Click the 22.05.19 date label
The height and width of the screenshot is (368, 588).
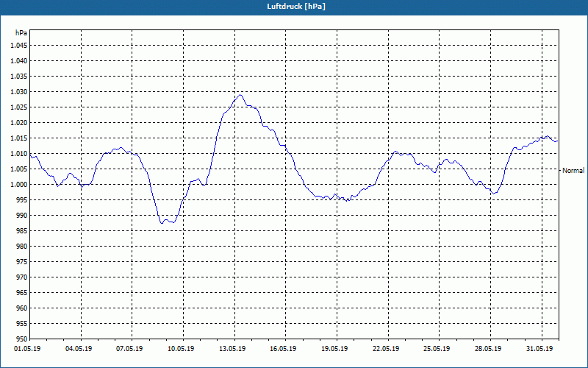[x=386, y=349]
